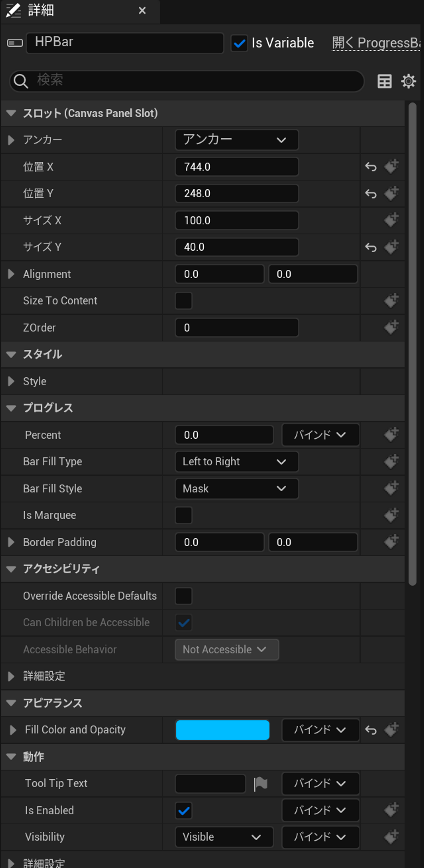Image resolution: width=424 pixels, height=868 pixels.
Task: Click the animation key icon for ZOrder
Action: pos(391,327)
